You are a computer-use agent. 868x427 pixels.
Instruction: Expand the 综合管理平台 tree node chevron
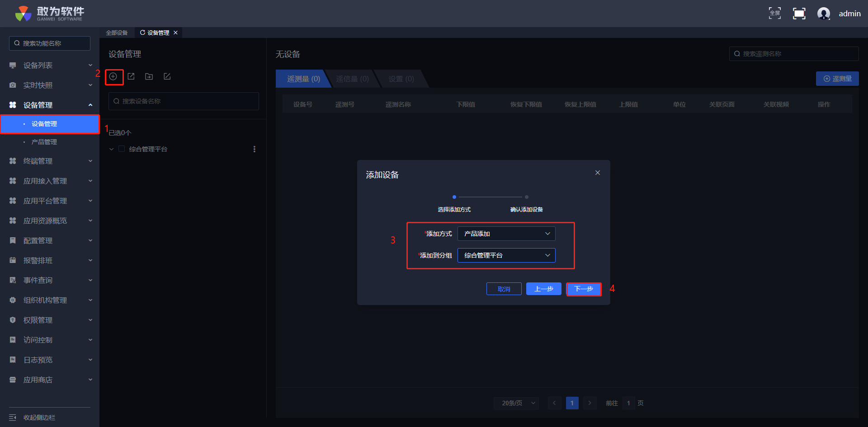(x=111, y=149)
